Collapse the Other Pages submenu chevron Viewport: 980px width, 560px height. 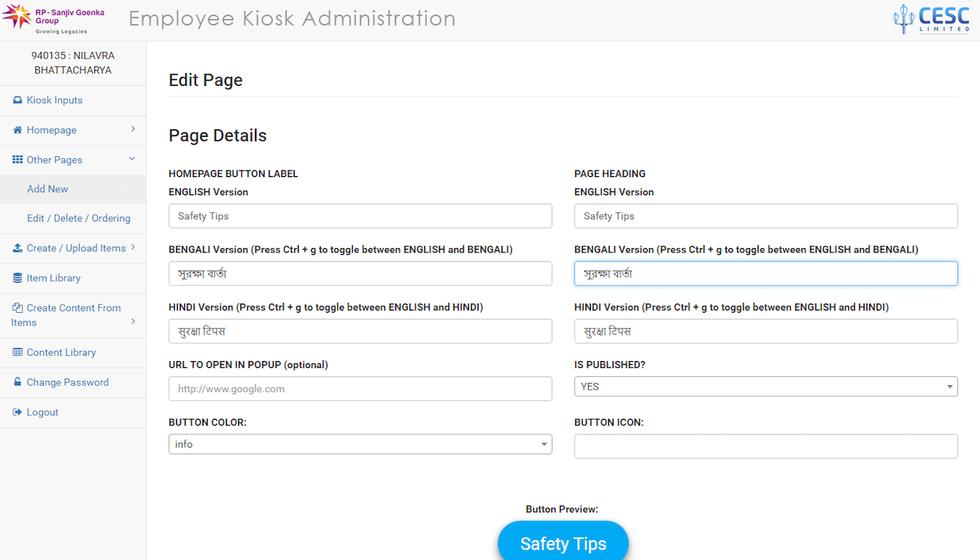132,159
